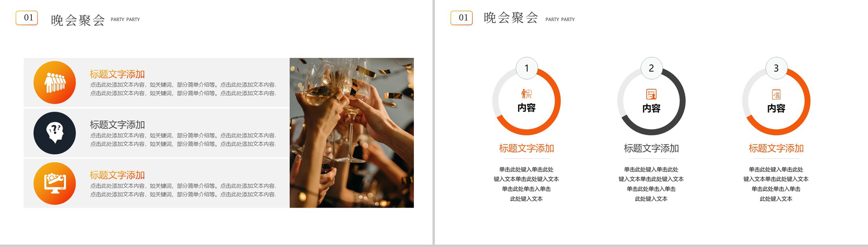This screenshot has width=868, height=247.
Task: Select the 晚会聚会 title on right slide
Action: [511, 18]
